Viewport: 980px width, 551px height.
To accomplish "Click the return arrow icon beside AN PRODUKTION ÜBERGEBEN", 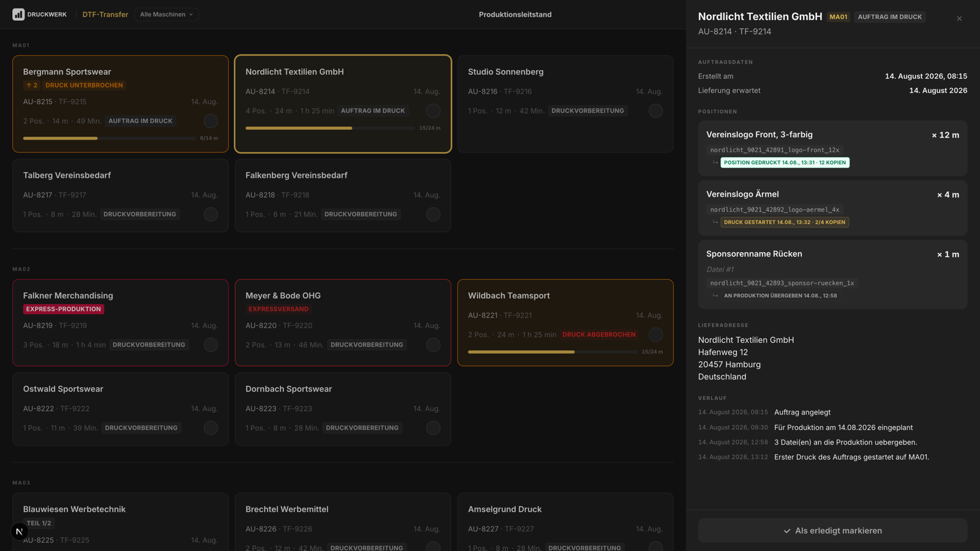I will (x=715, y=295).
